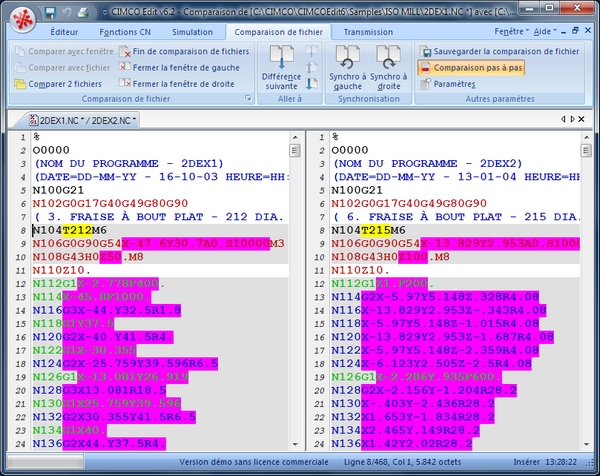Image resolution: width=600 pixels, height=476 pixels.
Task: Open the CIMCO application menu orb
Action: click(23, 18)
